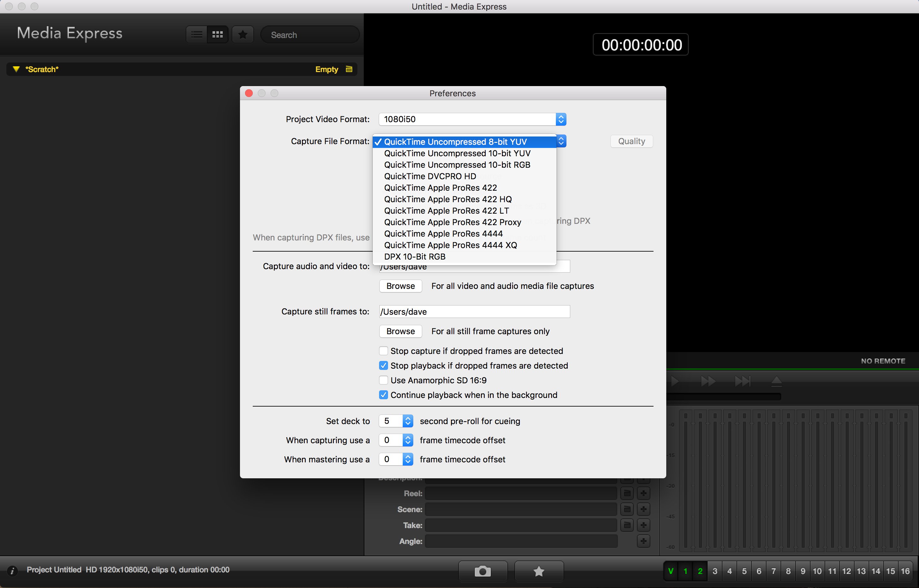
Task: Enable audio channel 8 button
Action: point(788,571)
